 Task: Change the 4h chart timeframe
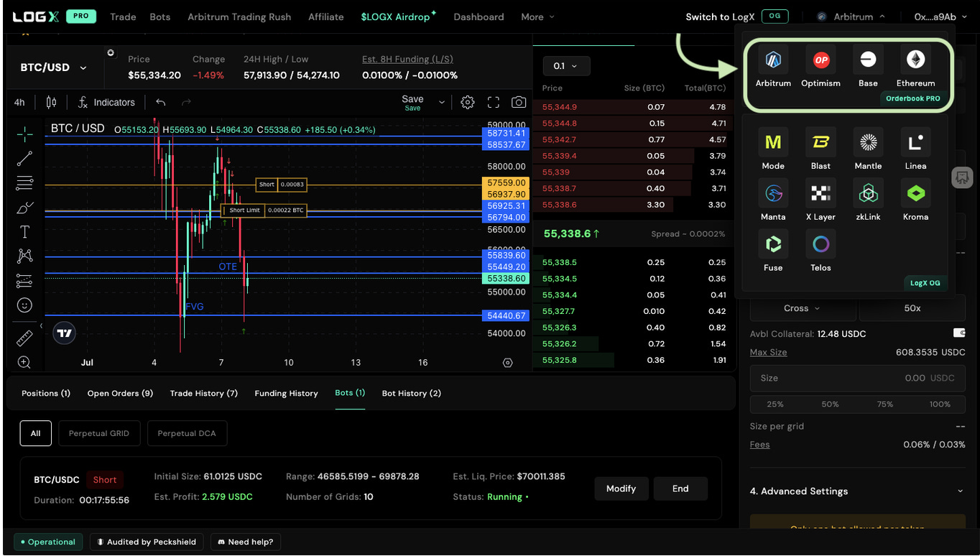(19, 103)
